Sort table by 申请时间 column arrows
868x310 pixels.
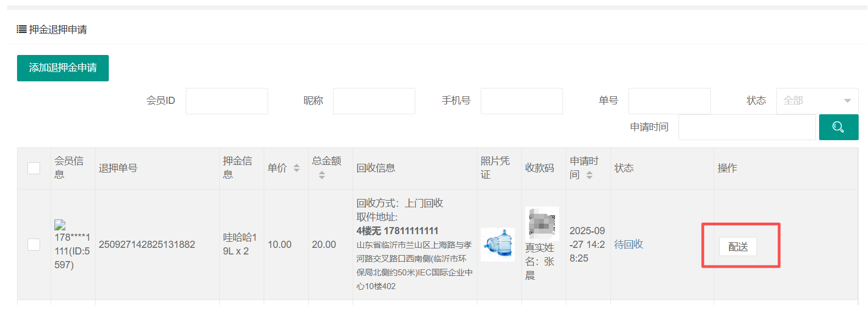click(589, 175)
